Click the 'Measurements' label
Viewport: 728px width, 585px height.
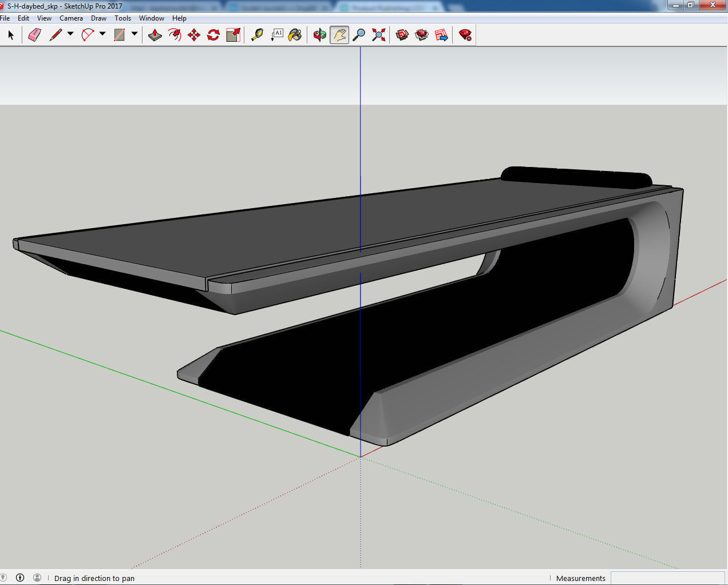580,578
